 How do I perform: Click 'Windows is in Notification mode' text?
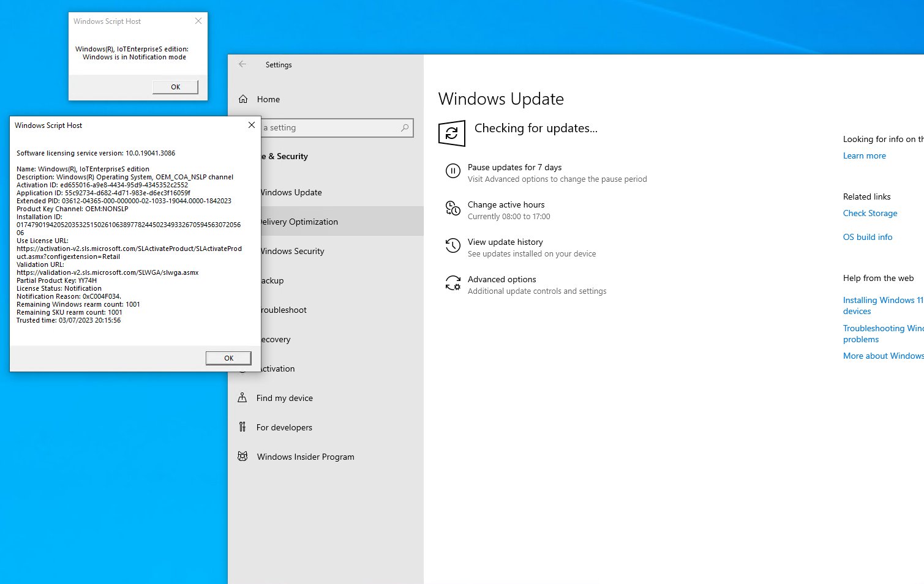pos(134,57)
